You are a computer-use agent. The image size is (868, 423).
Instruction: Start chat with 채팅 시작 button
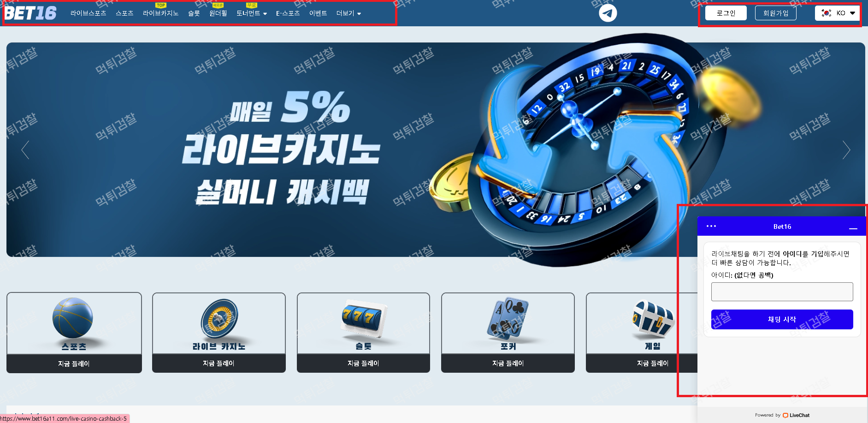pos(782,319)
